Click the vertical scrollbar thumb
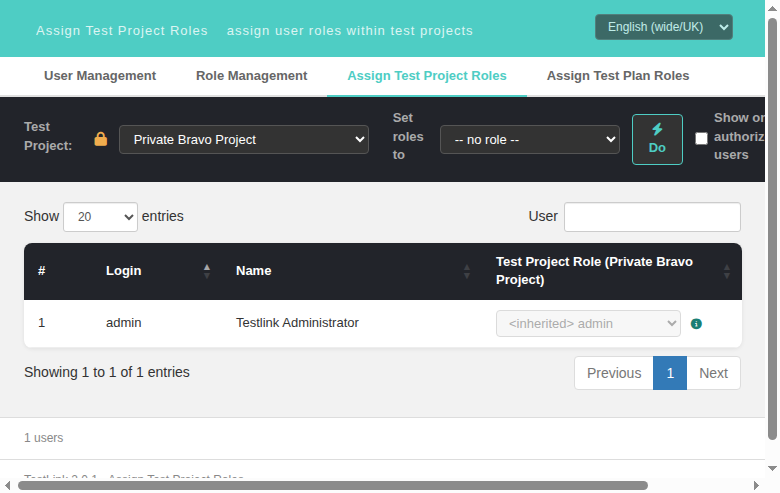 click(x=772, y=229)
